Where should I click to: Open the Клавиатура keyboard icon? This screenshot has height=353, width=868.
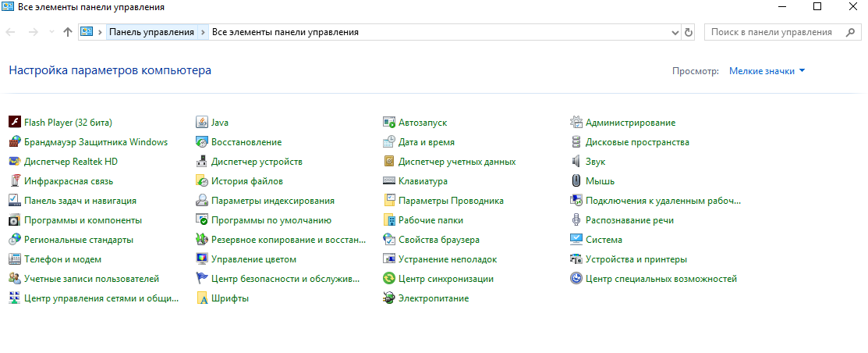click(389, 181)
